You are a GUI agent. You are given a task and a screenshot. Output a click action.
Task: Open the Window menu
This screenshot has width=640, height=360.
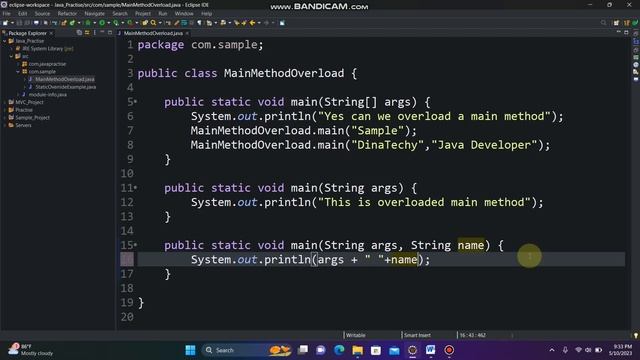click(184, 13)
